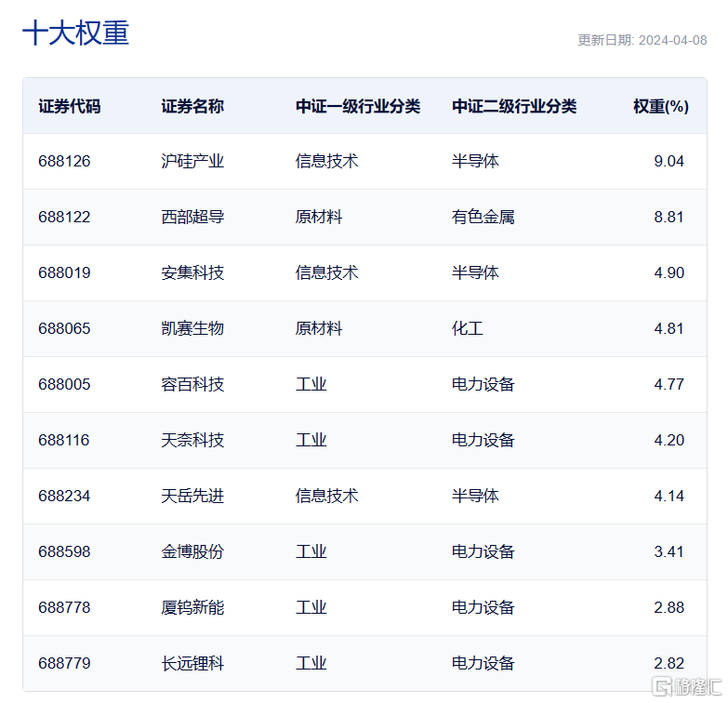The width and height of the screenshot is (728, 703).
Task: Select security code 688598
Action: click(64, 551)
